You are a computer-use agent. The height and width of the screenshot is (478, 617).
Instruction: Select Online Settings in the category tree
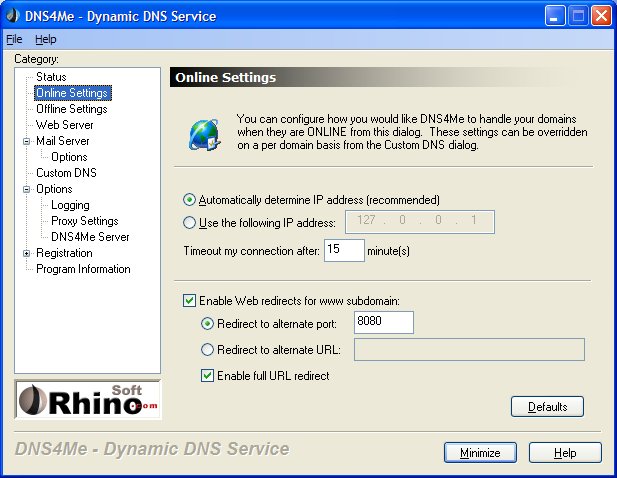point(72,93)
